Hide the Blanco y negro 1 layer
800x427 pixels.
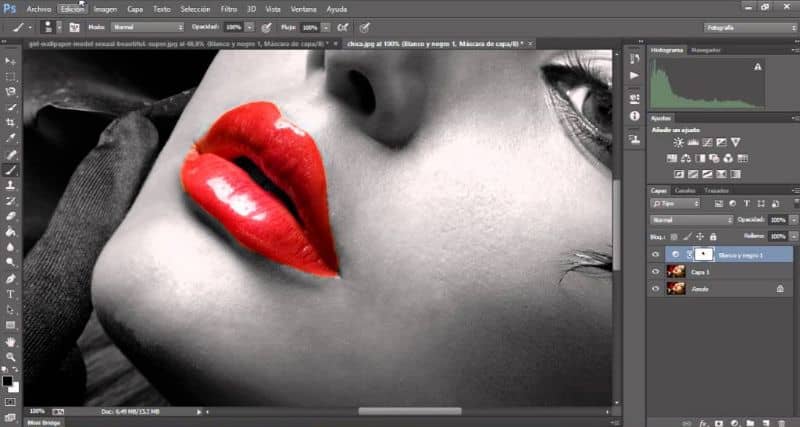coord(656,255)
